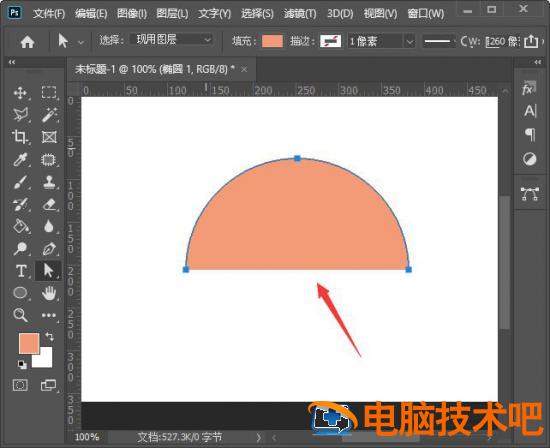Open the stroke width dropdown arrow
Screen dimensions: 550x448
409,42
